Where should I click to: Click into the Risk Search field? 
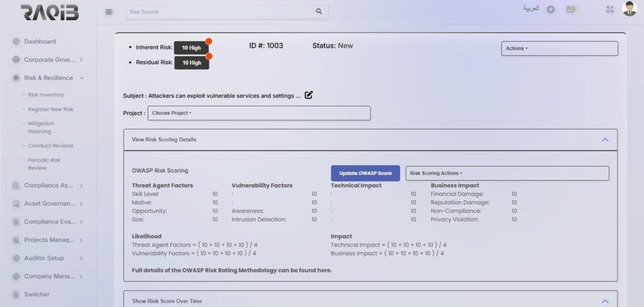point(220,11)
